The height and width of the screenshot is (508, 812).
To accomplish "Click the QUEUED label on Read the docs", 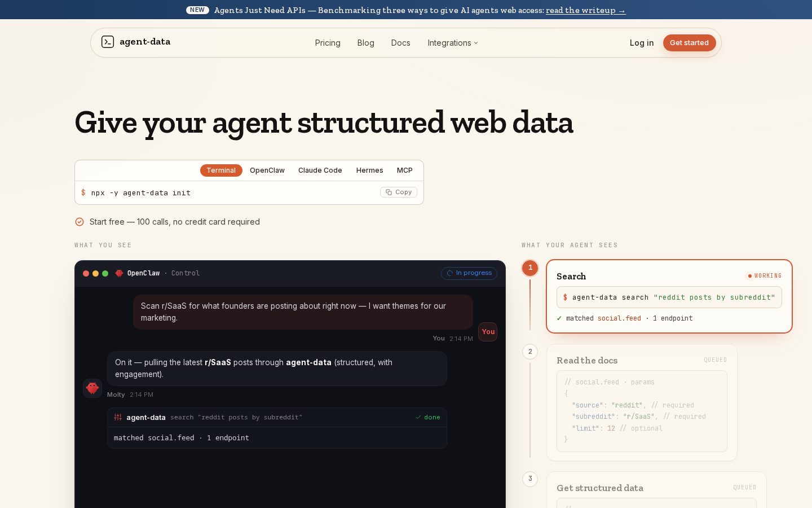I will tap(715, 360).
